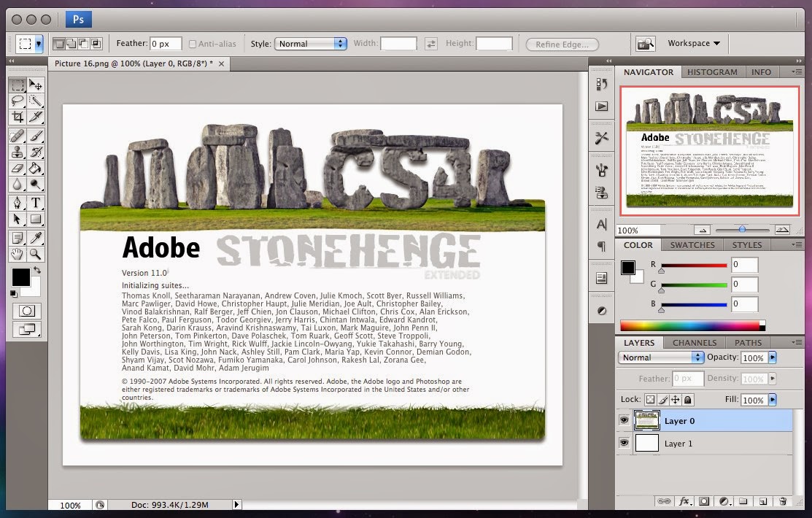
Task: Expand the Workspace menu
Action: pyautogui.click(x=694, y=44)
